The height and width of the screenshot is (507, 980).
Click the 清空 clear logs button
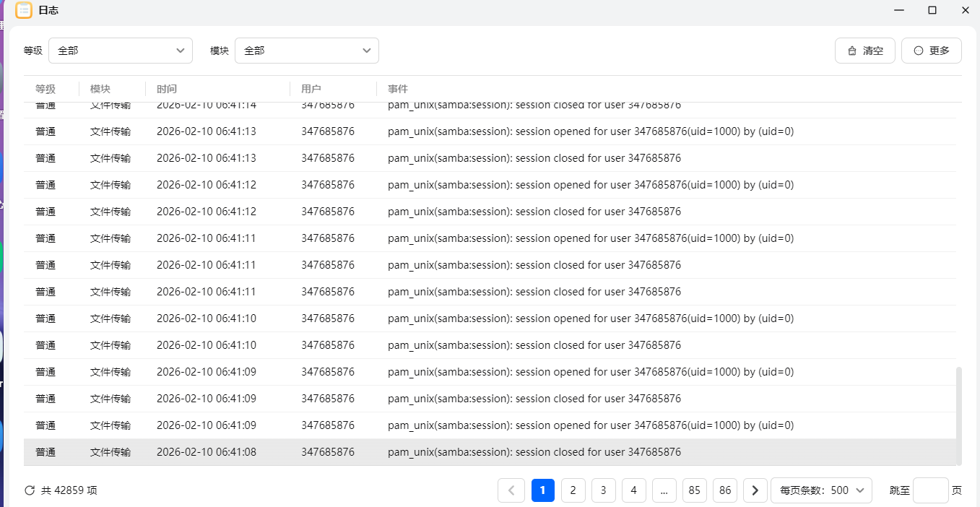[865, 51]
